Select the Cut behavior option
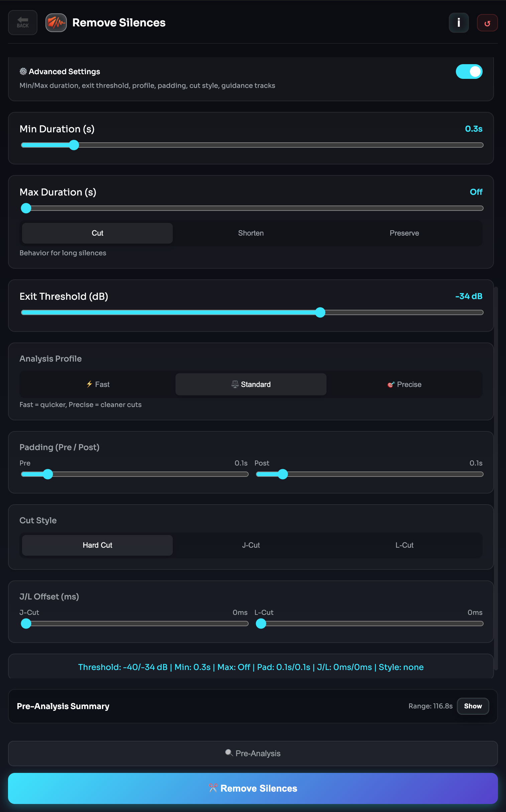Viewport: 506px width, 812px height. click(97, 233)
